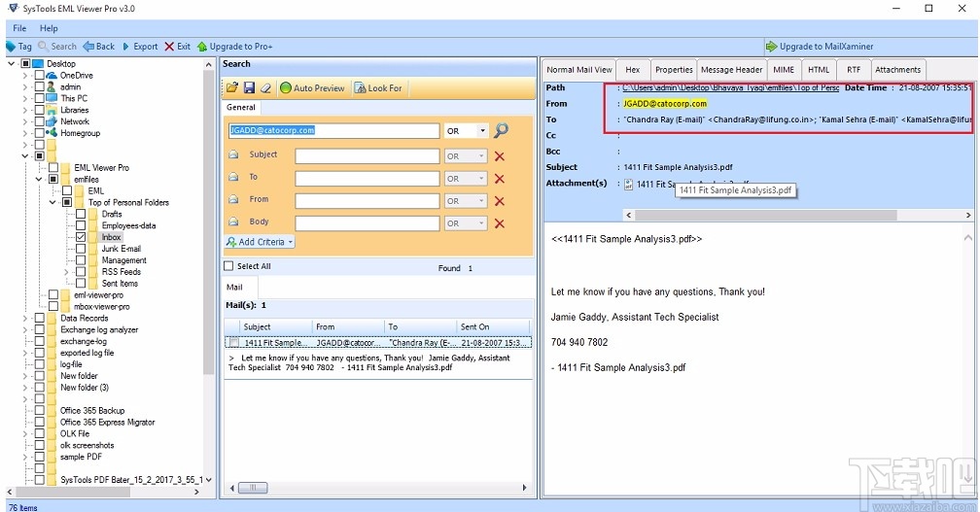Check the Junk E-mail checkbox
Image resolution: width=980 pixels, height=512 pixels.
coord(81,249)
